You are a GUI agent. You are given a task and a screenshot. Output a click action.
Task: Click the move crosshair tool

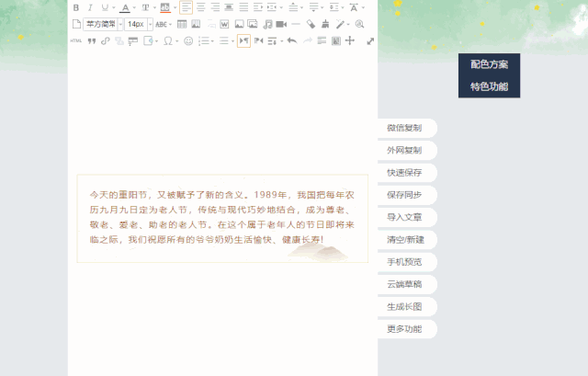pyautogui.click(x=350, y=40)
